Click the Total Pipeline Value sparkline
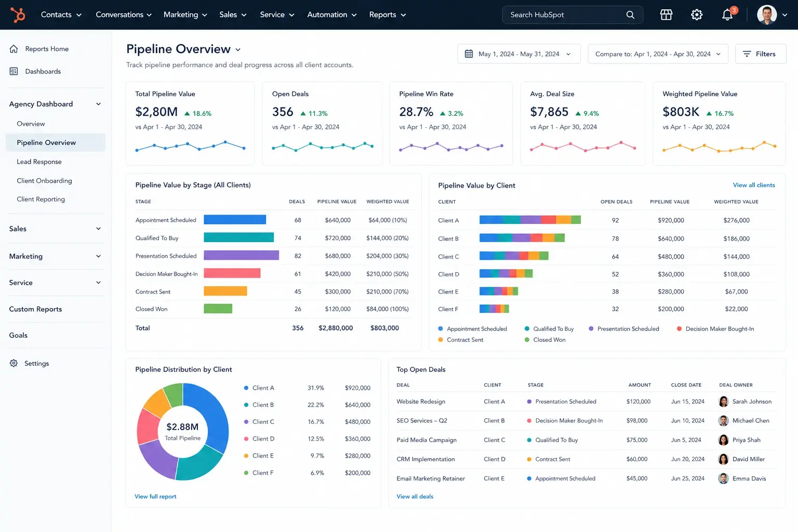Viewport: 798px width, 532px height. 190,146
